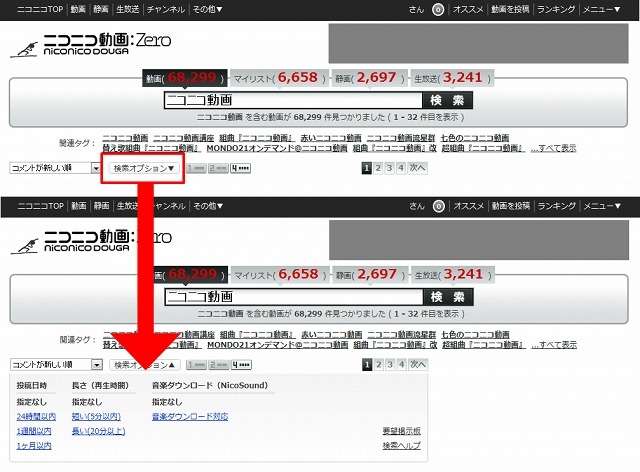Select 音楽ダウンロード対応 filter link
This screenshot has height=472, width=640.
click(190, 416)
